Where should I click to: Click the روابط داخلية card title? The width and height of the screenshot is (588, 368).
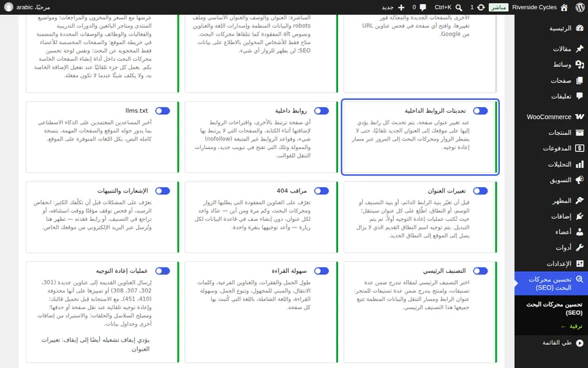click(x=291, y=111)
